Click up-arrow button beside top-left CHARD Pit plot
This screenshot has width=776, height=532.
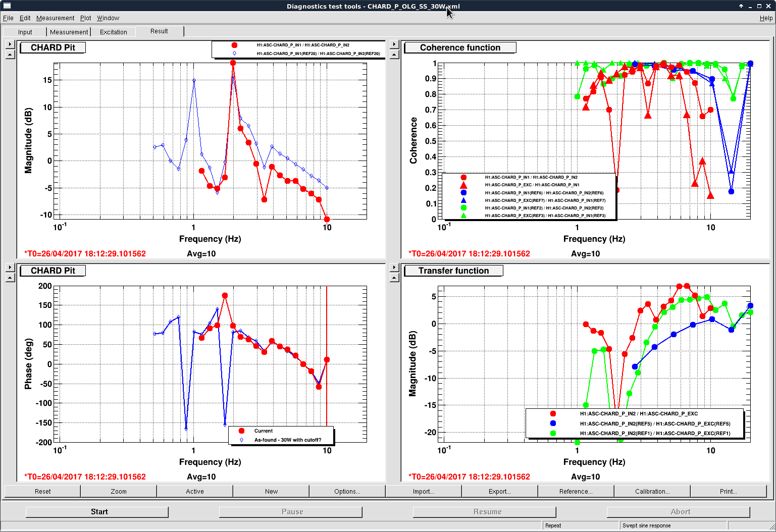[10, 54]
